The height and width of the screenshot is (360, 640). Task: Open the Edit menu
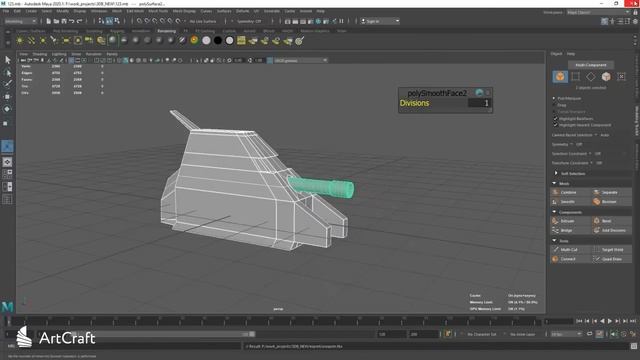17,11
